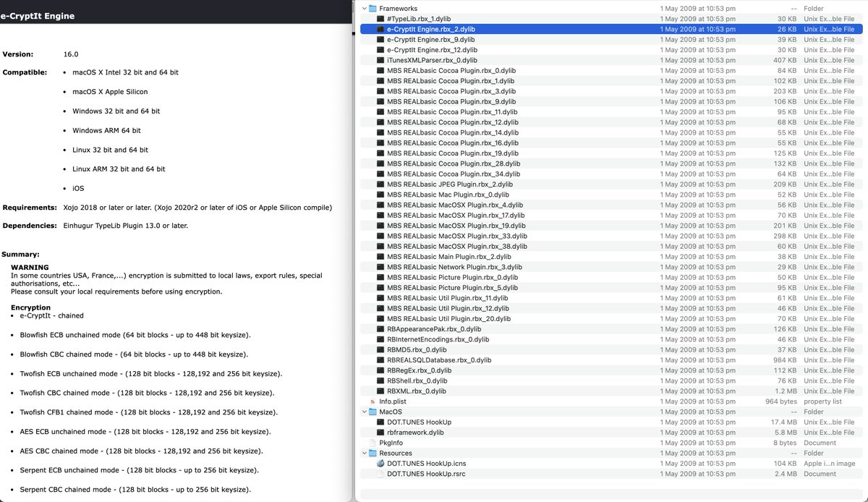Image resolution: width=868 pixels, height=502 pixels.
Task: Collapse the Resources folder
Action: pyautogui.click(x=364, y=453)
